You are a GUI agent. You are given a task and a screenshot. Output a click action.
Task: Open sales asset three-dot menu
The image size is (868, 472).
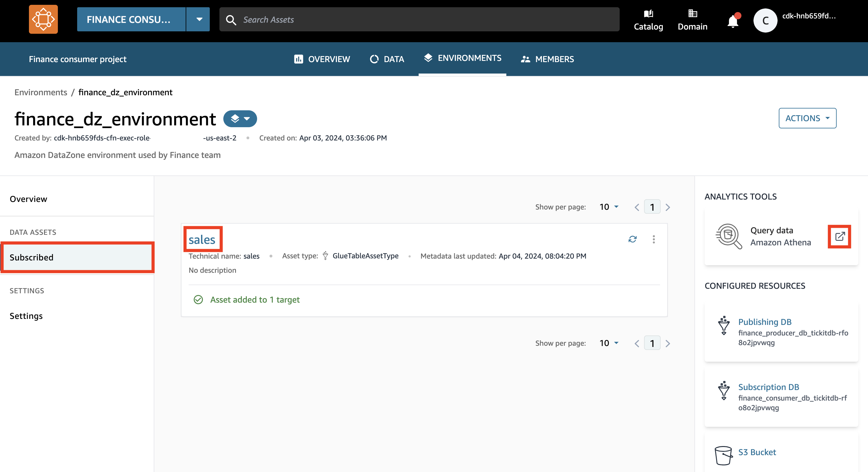click(654, 239)
